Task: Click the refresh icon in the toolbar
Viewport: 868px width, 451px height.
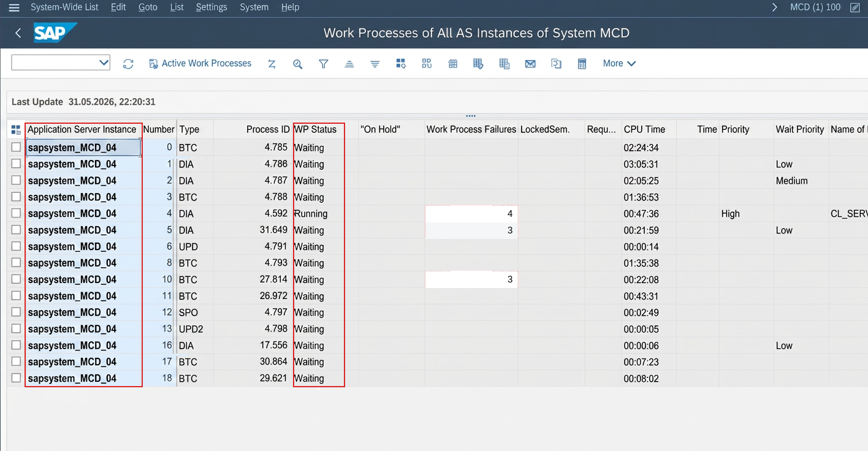Action: [128, 64]
